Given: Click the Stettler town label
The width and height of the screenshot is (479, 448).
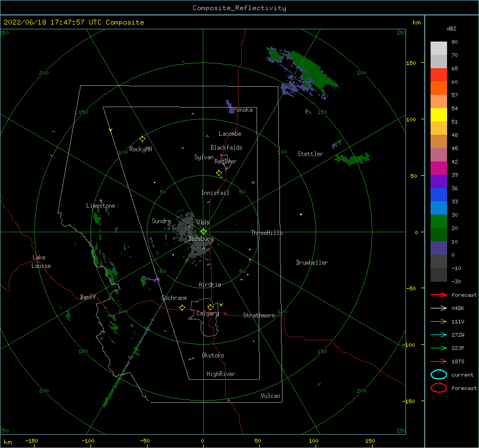Looking at the screenshot, I should (310, 154).
